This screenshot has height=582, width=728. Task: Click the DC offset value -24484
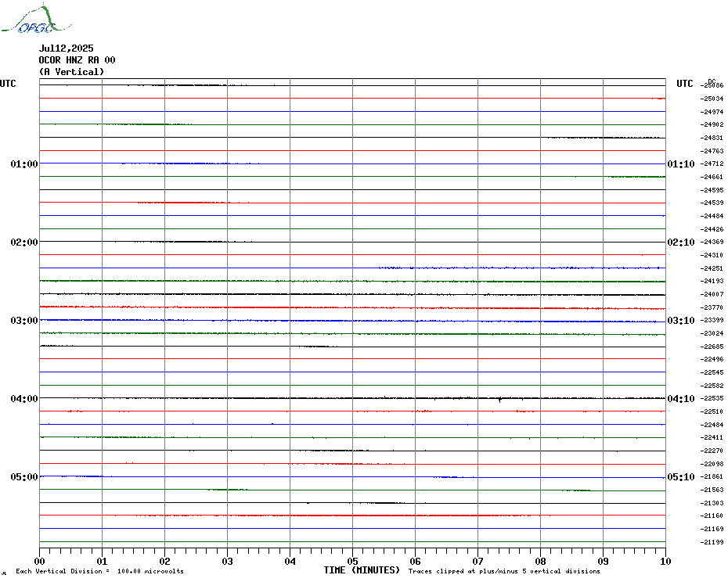click(x=712, y=216)
